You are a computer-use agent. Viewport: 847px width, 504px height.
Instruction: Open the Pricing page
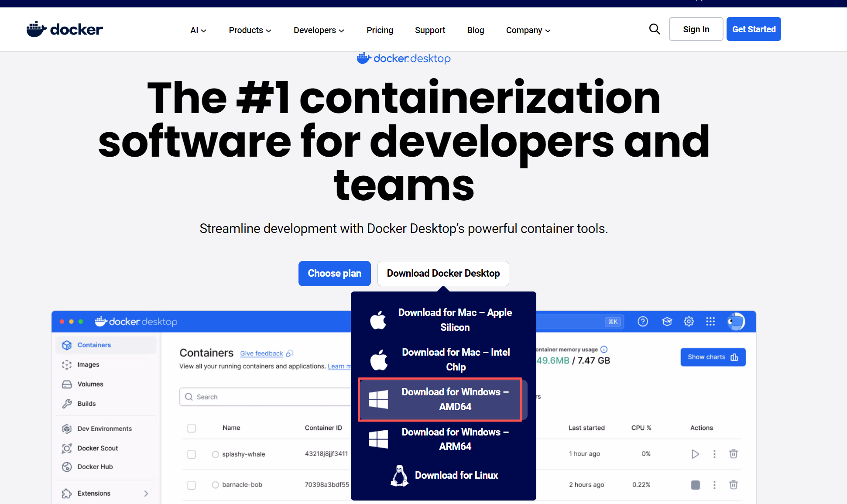pyautogui.click(x=380, y=30)
